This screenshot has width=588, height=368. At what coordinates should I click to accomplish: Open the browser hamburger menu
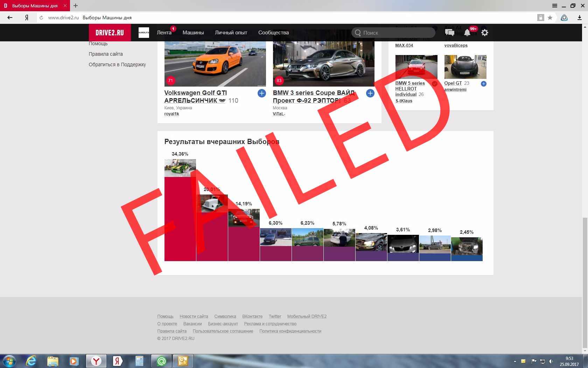point(555,6)
